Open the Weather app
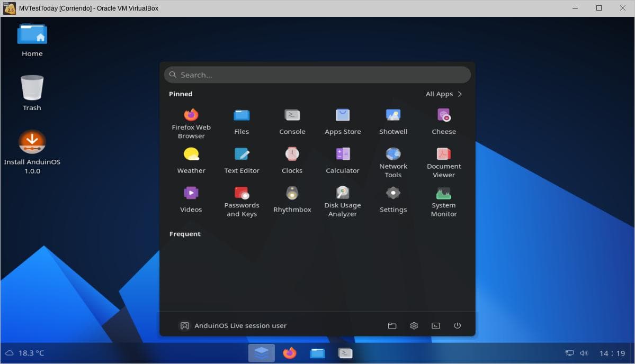Image resolution: width=635 pixels, height=364 pixels. [191, 160]
